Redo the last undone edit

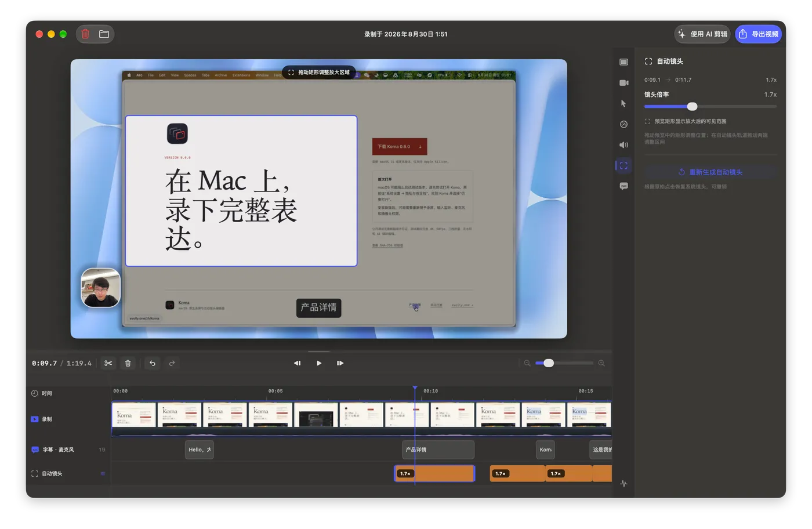172,363
